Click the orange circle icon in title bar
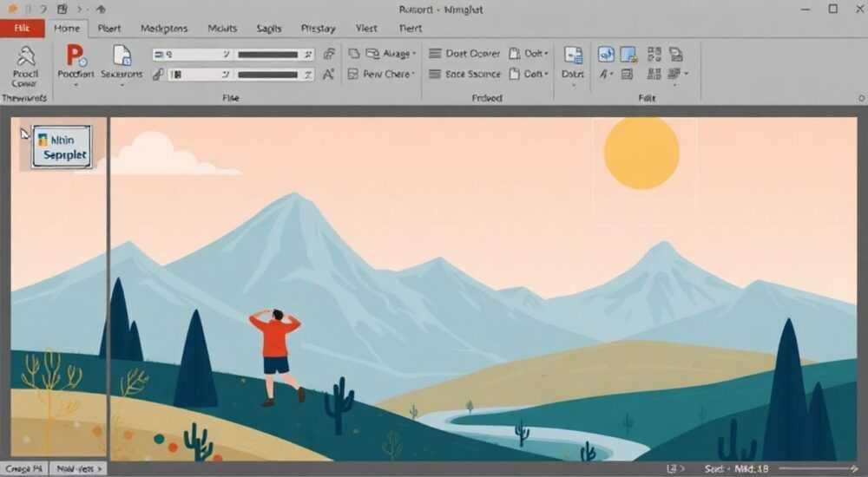 (x=12, y=9)
